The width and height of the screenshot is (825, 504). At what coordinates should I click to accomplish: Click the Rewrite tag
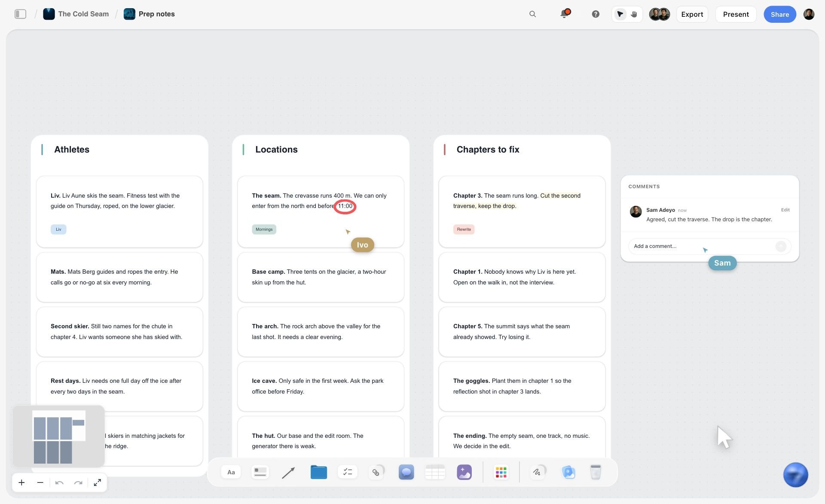tap(464, 229)
